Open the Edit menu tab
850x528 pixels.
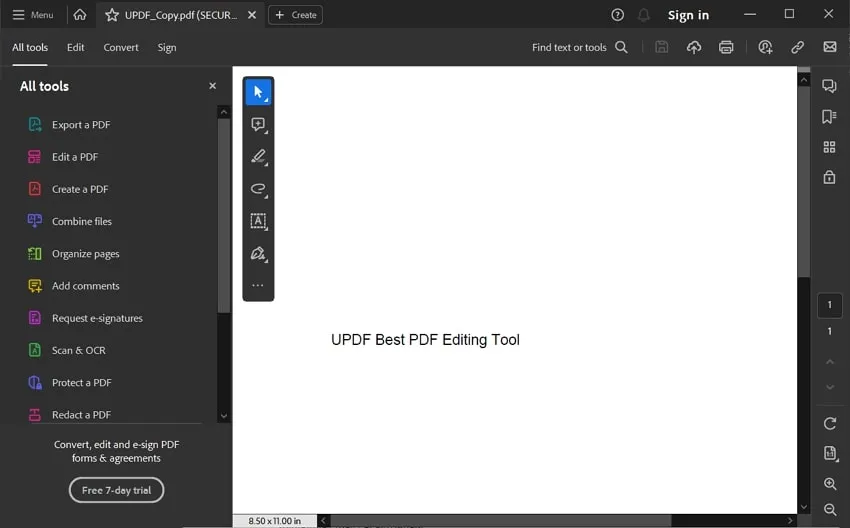75,47
